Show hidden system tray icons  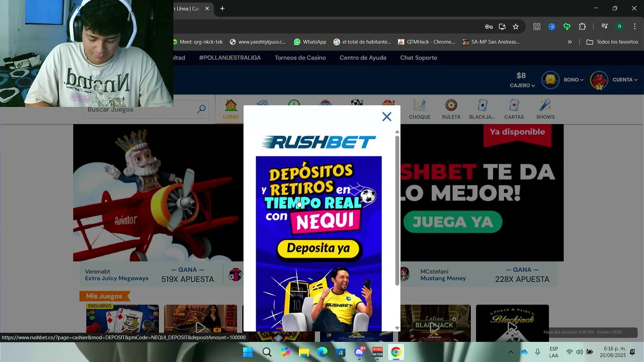[x=511, y=352]
